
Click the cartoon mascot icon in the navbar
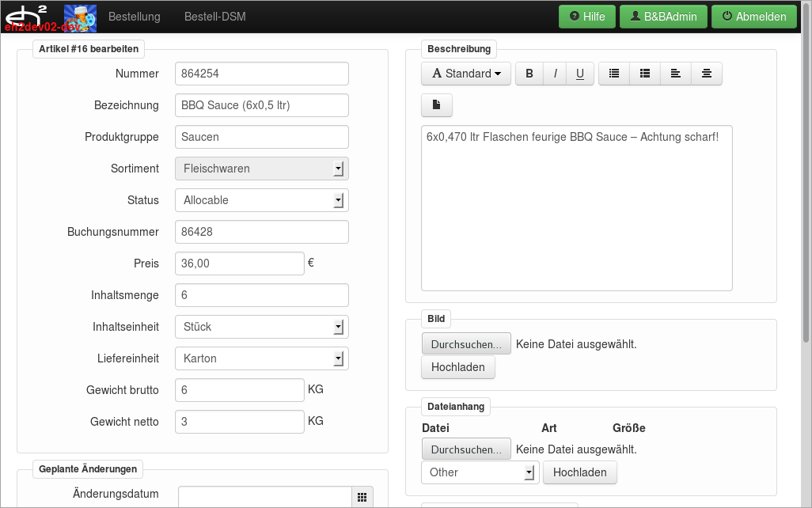pyautogui.click(x=80, y=17)
